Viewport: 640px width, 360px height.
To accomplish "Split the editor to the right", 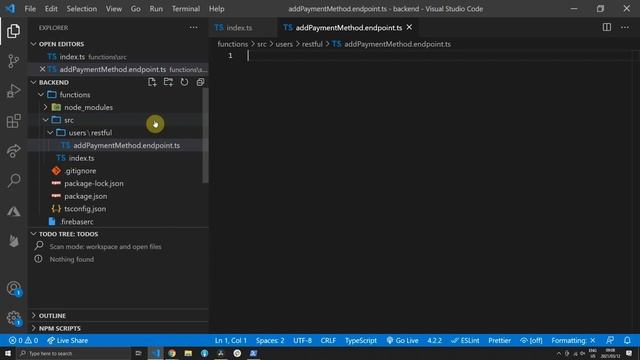I will pyautogui.click(x=607, y=27).
